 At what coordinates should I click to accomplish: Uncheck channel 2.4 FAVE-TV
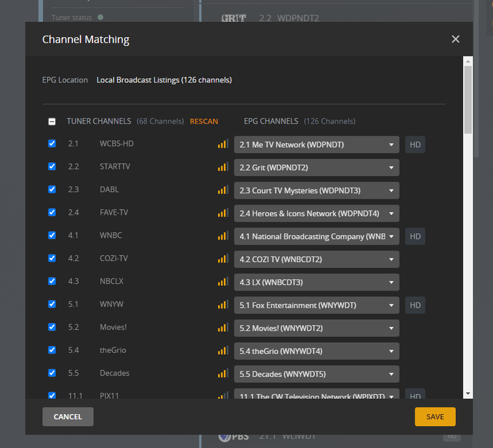click(x=52, y=212)
